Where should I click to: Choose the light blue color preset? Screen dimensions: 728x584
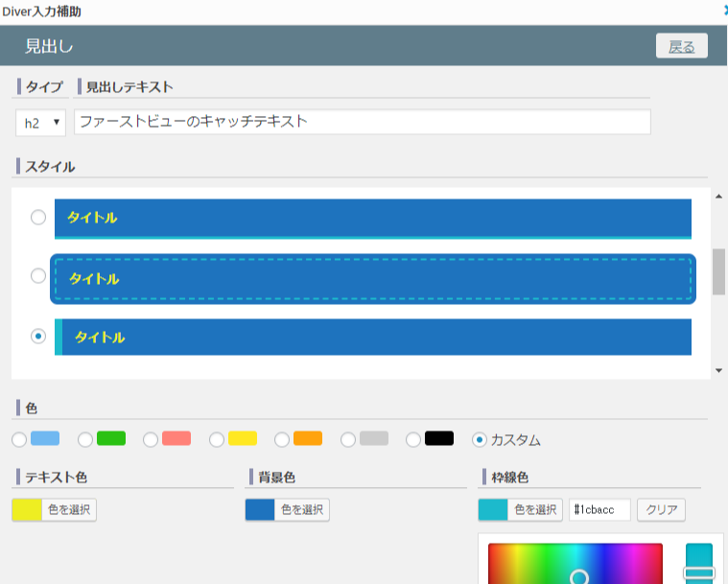coord(19,439)
